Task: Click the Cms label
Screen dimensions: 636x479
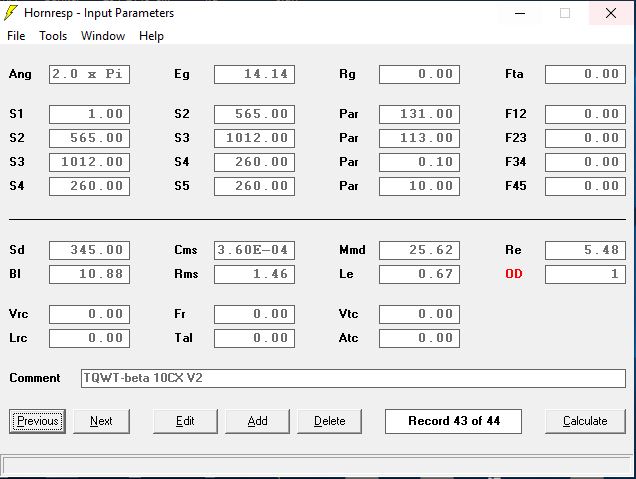Action: (x=186, y=250)
